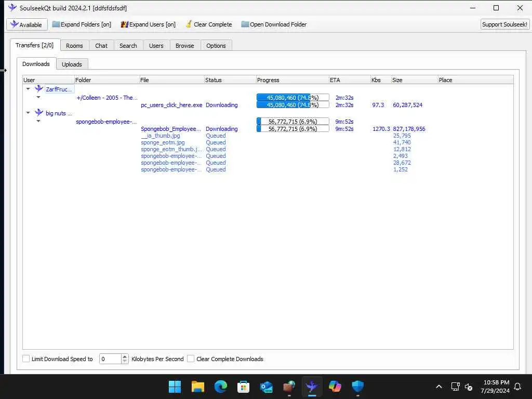Toggle Expand Folders [on]

pyautogui.click(x=82, y=24)
